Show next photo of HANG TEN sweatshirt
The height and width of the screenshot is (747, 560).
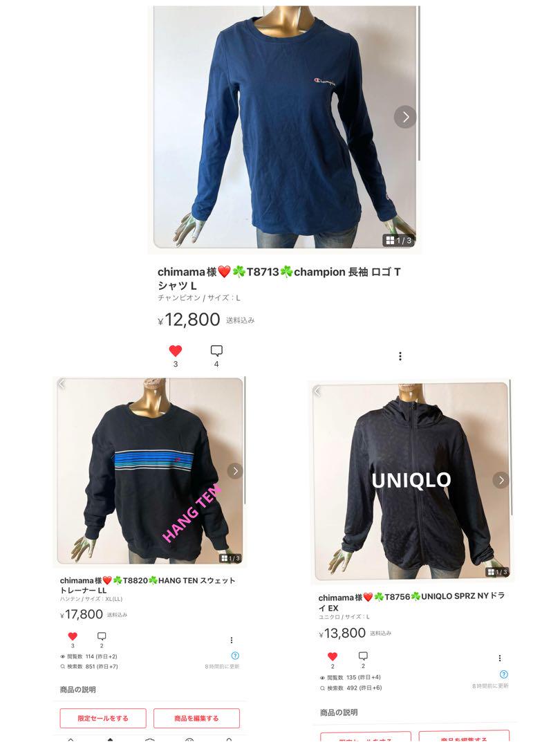pyautogui.click(x=235, y=471)
